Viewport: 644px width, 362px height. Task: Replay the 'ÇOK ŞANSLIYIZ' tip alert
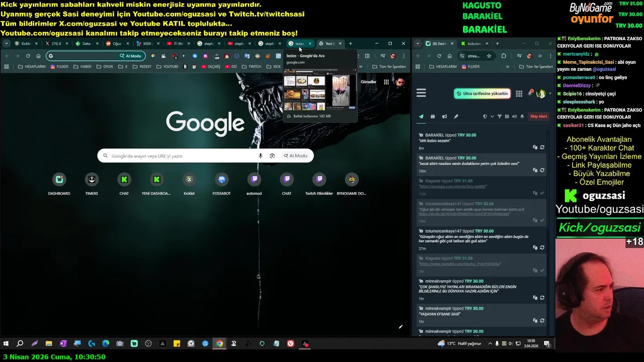pos(542,298)
